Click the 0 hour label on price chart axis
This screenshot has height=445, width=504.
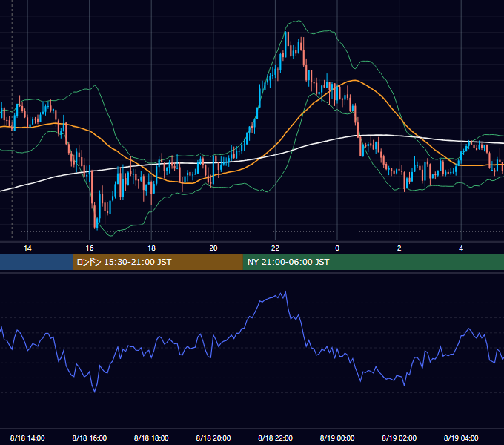pos(337,248)
